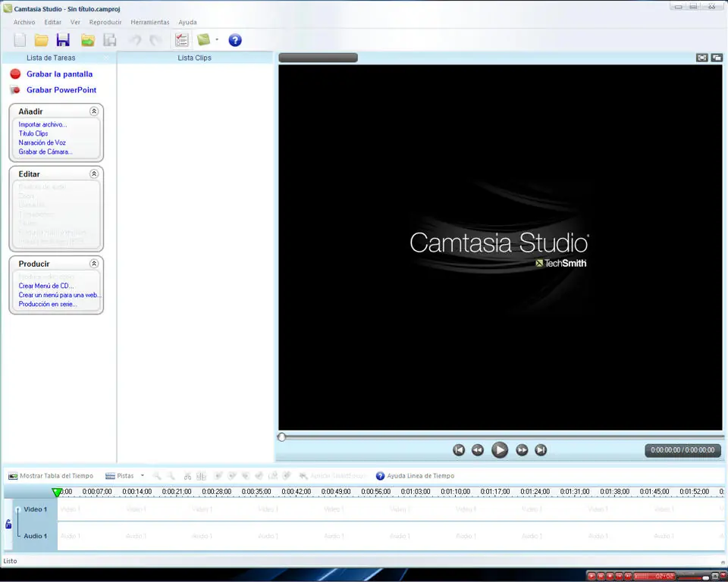This screenshot has width=728, height=582.
Task: Click the Pistas tracks button
Action: point(120,476)
